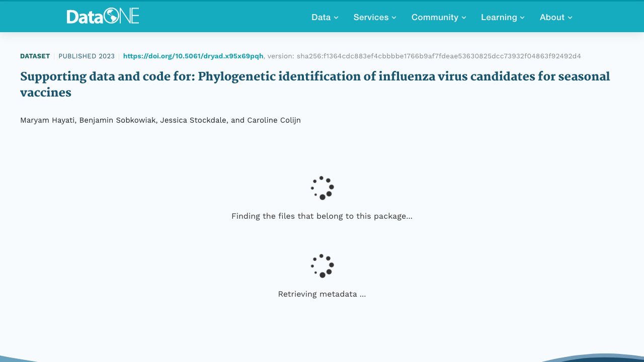The width and height of the screenshot is (644, 362).
Task: Click the DATASET label
Action: pos(35,56)
